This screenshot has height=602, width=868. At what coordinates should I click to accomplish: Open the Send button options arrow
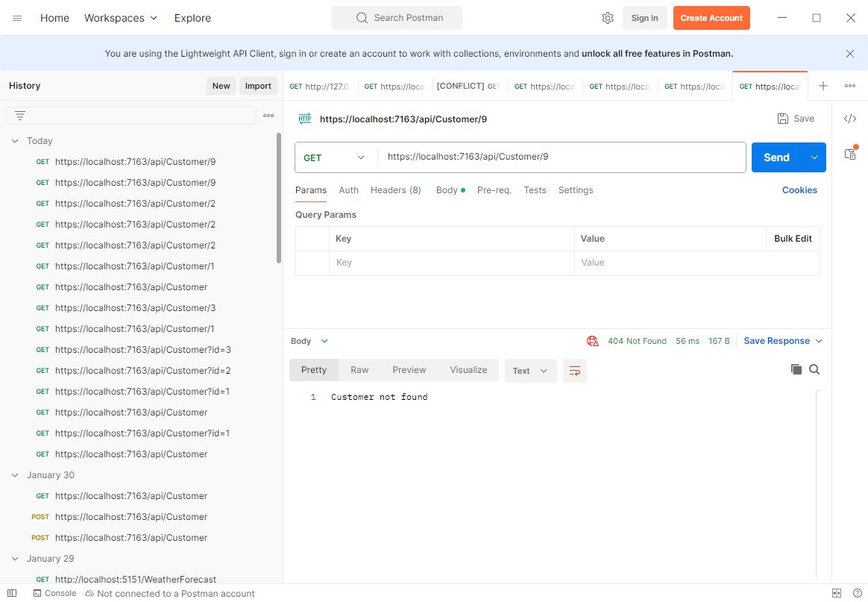click(814, 157)
